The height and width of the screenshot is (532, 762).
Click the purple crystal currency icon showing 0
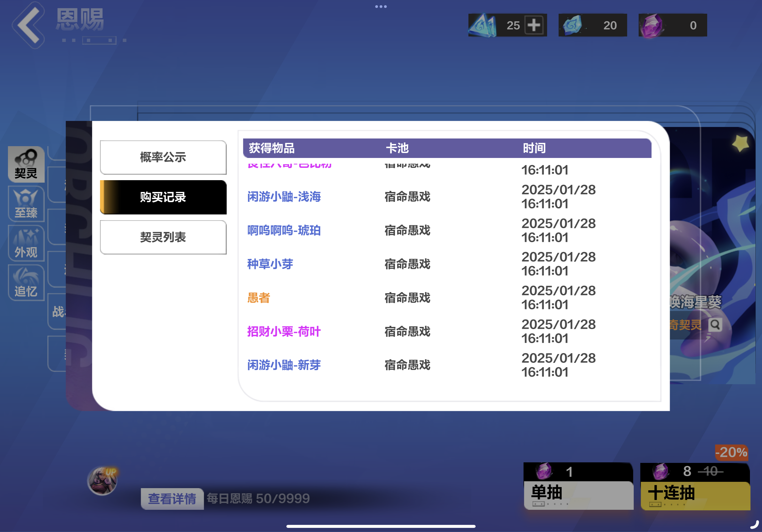653,25
